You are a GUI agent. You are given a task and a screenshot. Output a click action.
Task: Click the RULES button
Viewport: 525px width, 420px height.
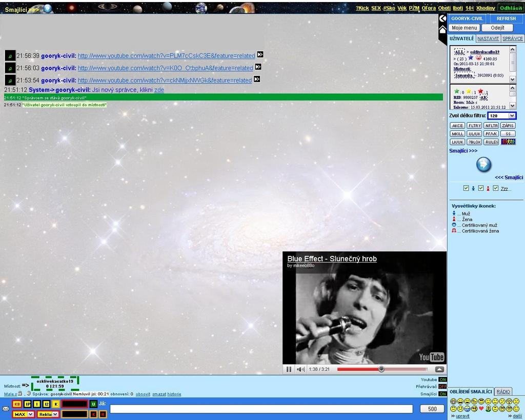pyautogui.click(x=491, y=142)
